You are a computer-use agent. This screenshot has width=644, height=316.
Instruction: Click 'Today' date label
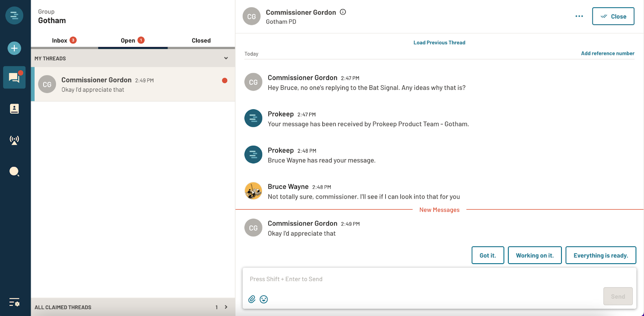point(251,54)
